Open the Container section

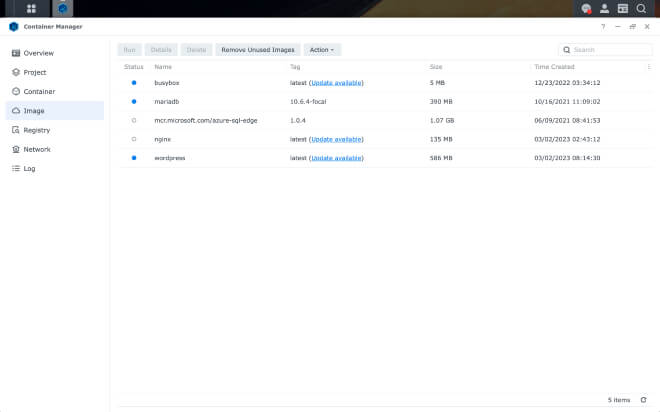tap(39, 91)
